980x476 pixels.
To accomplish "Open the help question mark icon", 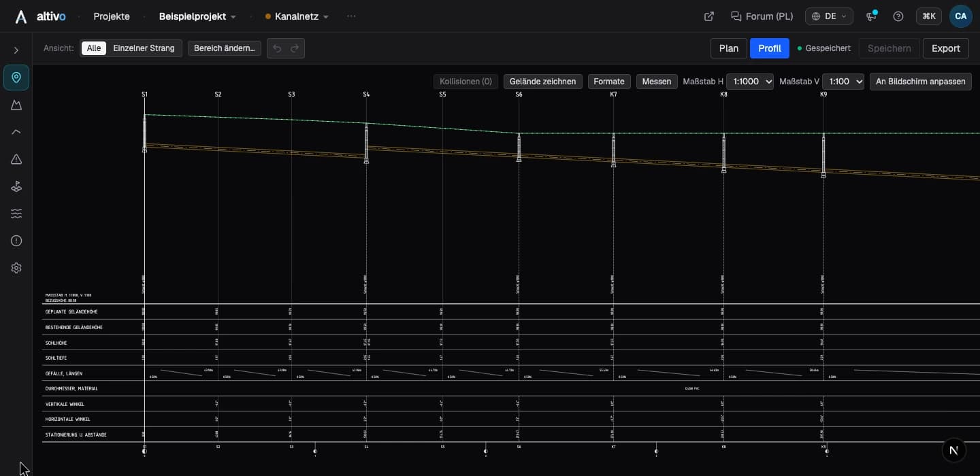I will 898,16.
